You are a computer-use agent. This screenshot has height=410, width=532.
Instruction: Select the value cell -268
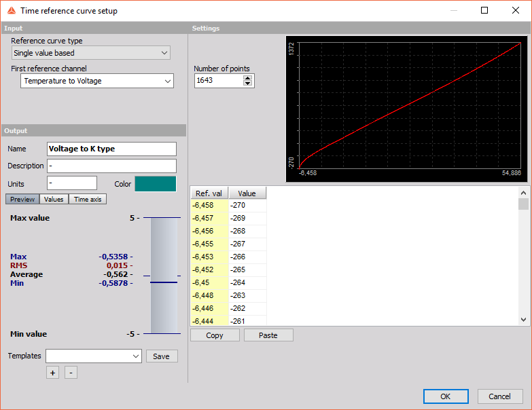coord(248,231)
